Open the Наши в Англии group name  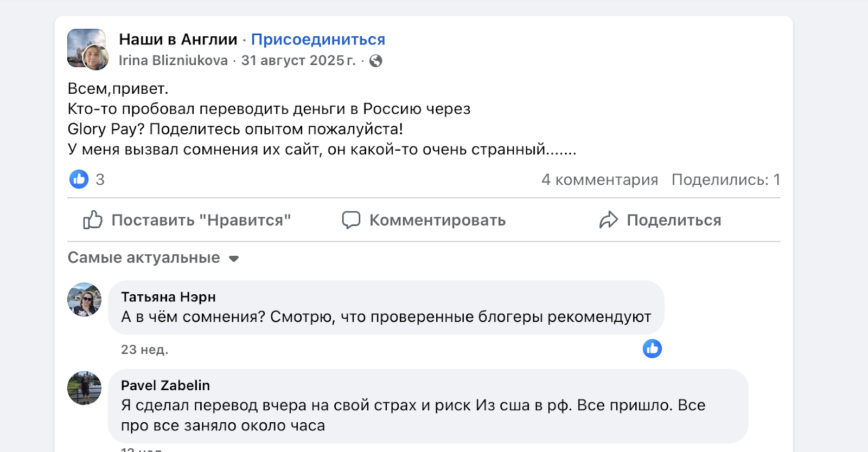click(178, 40)
